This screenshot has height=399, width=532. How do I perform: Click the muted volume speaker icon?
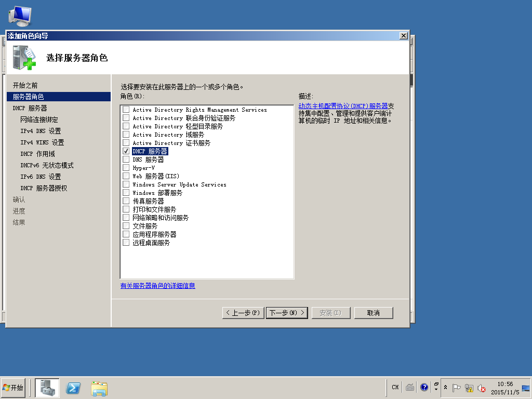point(481,388)
